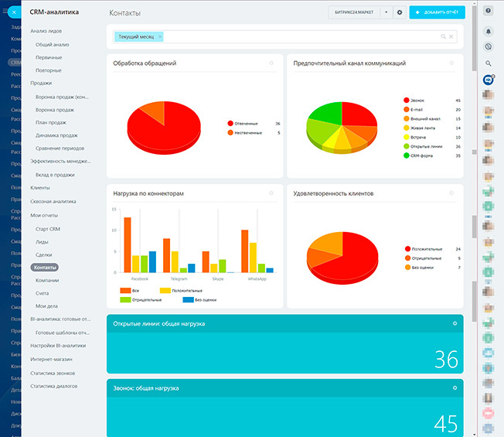Viewport: 504px width, 437px height.
Task: Open the help question mark icon
Action: point(489,10)
